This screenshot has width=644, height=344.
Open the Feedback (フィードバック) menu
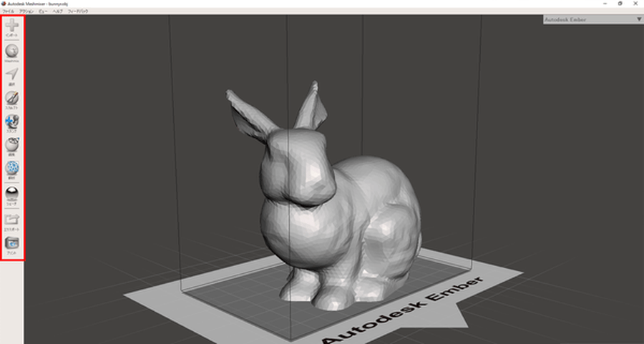(78, 11)
